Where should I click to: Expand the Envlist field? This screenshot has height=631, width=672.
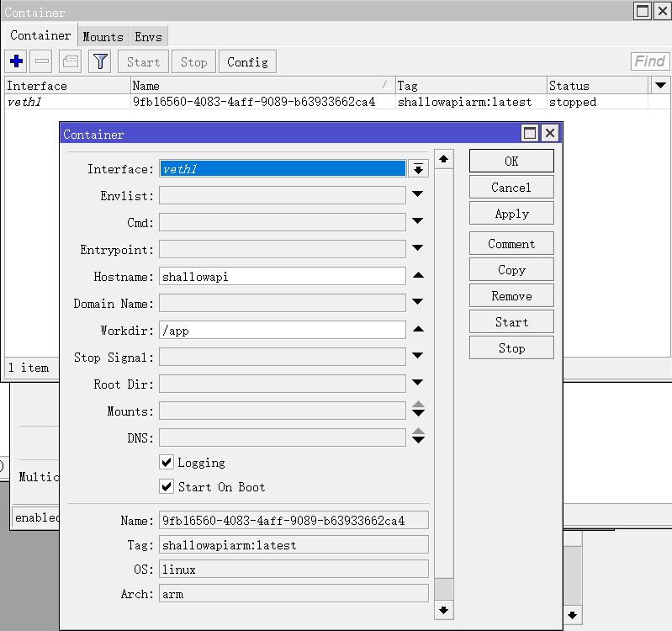coord(418,194)
